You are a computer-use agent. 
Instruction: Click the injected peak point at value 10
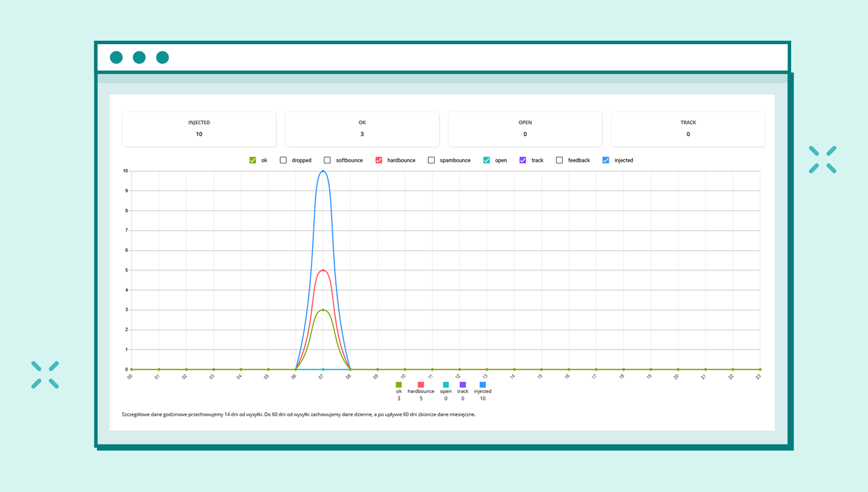(x=323, y=171)
